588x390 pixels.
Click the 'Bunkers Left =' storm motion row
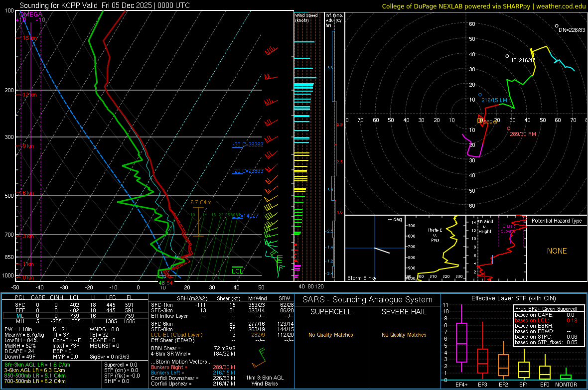pyautogui.click(x=193, y=373)
